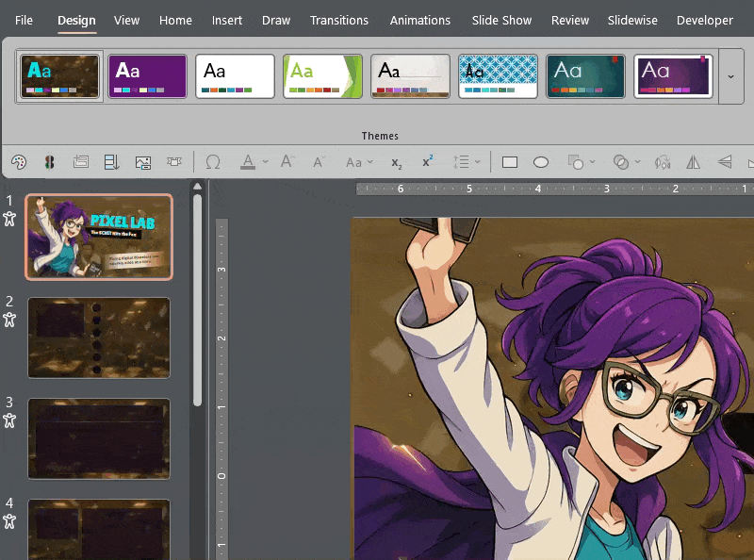Insert a picture using the image icon
754x560 pixels.
(142, 162)
